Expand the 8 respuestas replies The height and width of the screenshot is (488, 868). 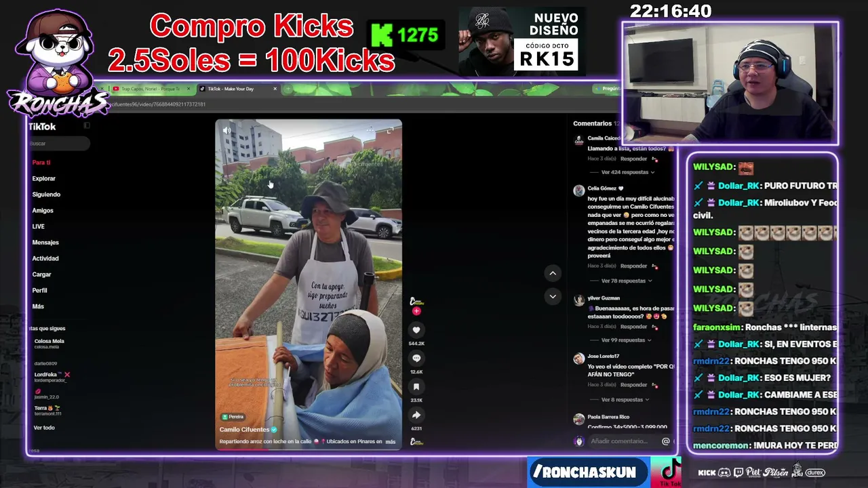pyautogui.click(x=625, y=400)
